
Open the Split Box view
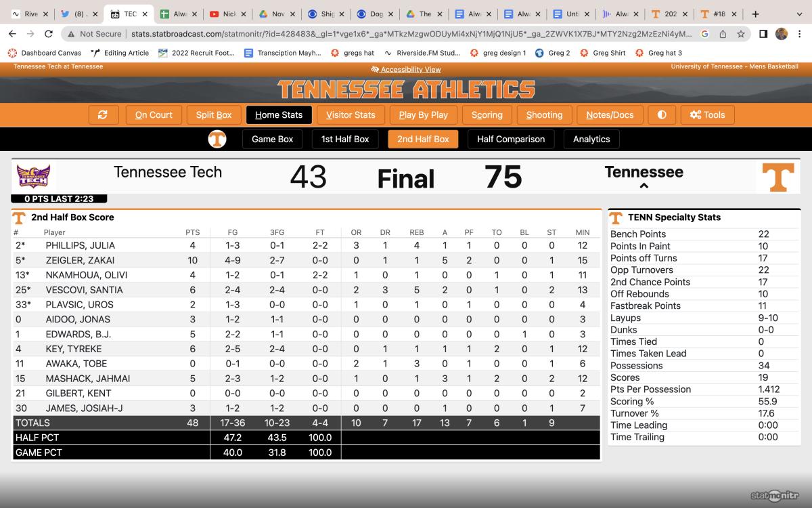pyautogui.click(x=214, y=114)
